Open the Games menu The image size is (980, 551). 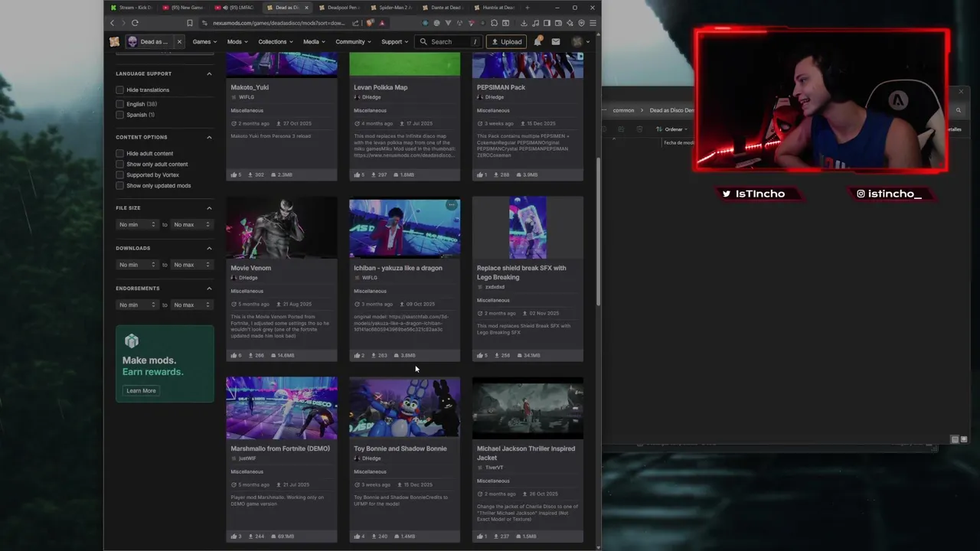click(204, 41)
